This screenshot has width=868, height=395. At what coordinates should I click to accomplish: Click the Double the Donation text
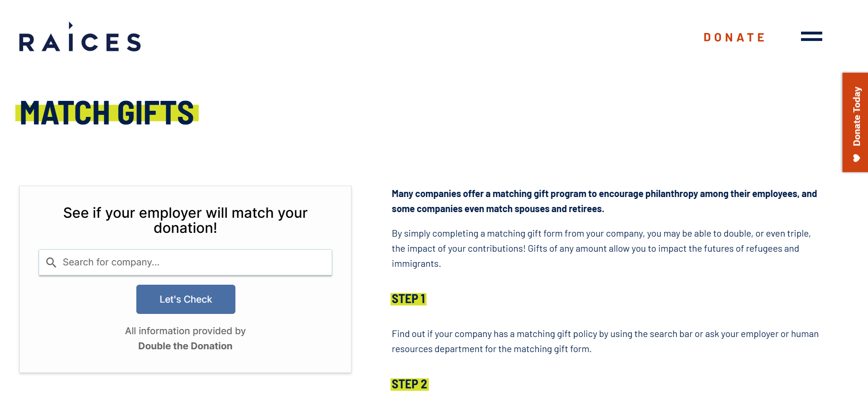185,346
